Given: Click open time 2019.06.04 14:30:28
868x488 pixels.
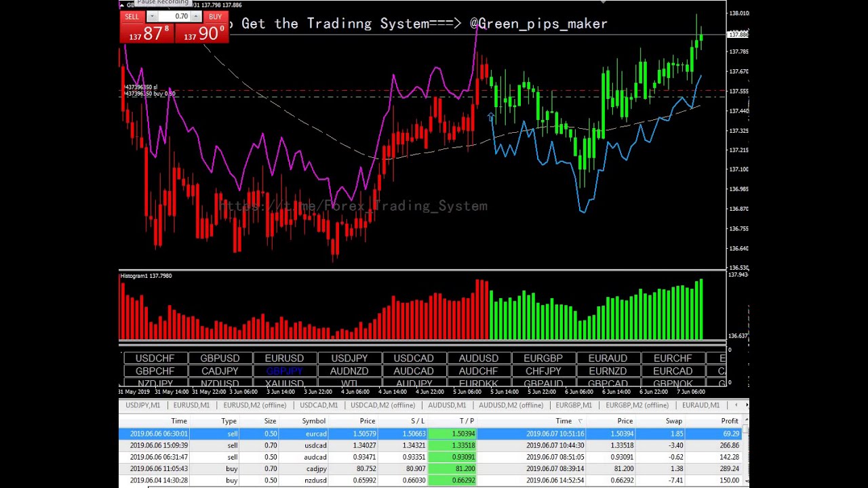Looking at the screenshot, I should [159, 480].
